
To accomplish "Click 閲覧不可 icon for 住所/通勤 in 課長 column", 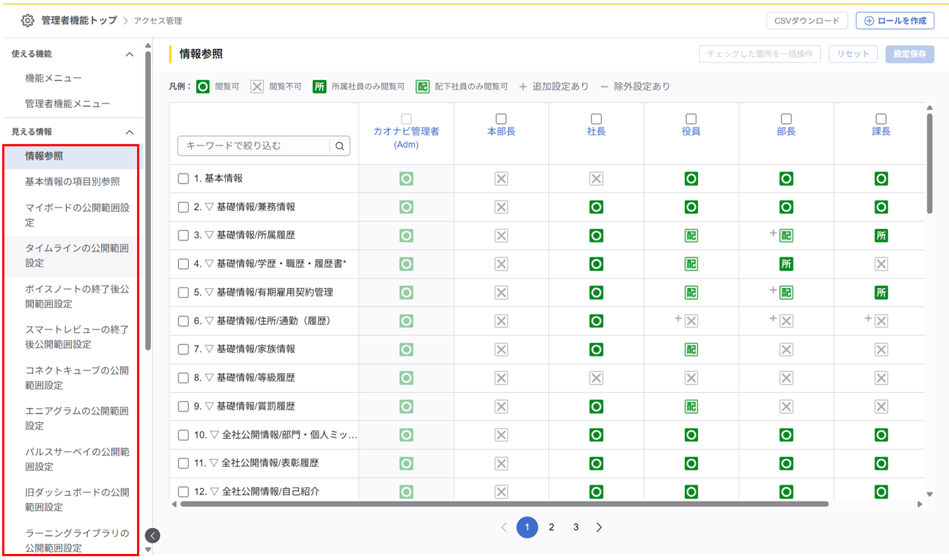I will (881, 321).
